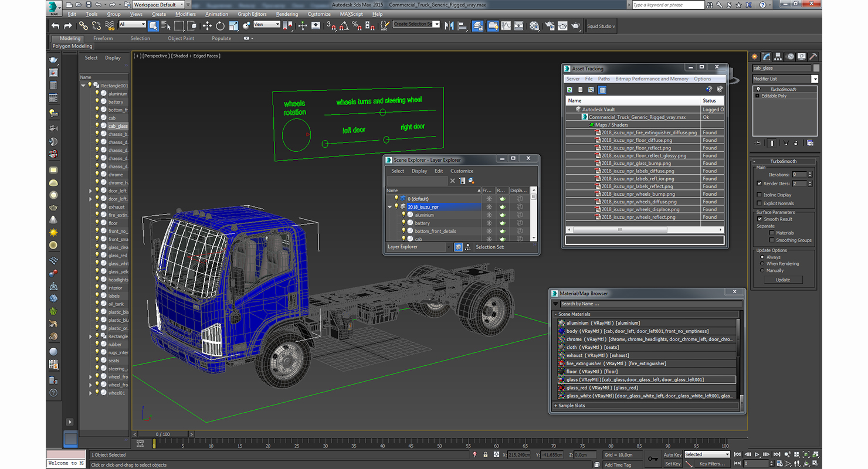Click the Search by Name field
The width and height of the screenshot is (868, 469).
pyautogui.click(x=650, y=304)
